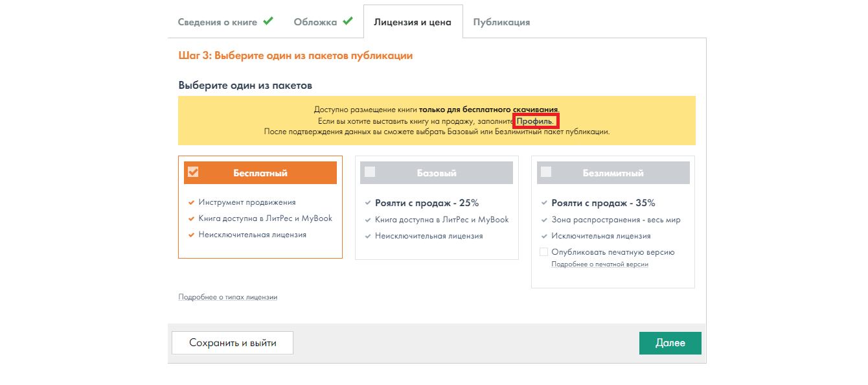Click the gray Базовый package header
Screen dimensions: 868x385
point(437,173)
